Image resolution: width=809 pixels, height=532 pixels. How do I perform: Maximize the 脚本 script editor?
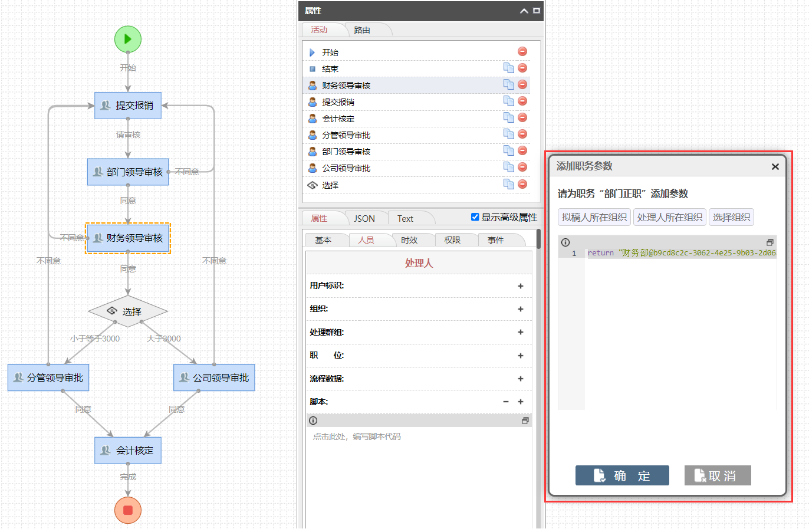(525, 421)
